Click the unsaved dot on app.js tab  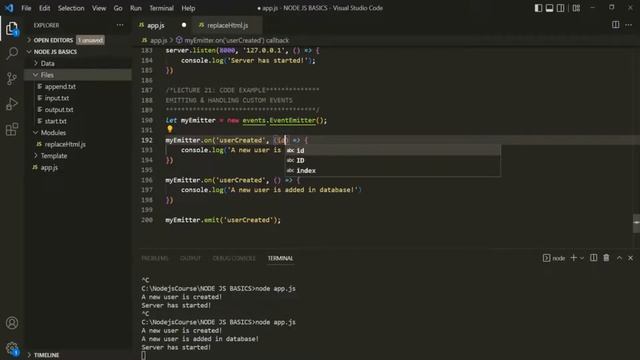[x=184, y=25]
